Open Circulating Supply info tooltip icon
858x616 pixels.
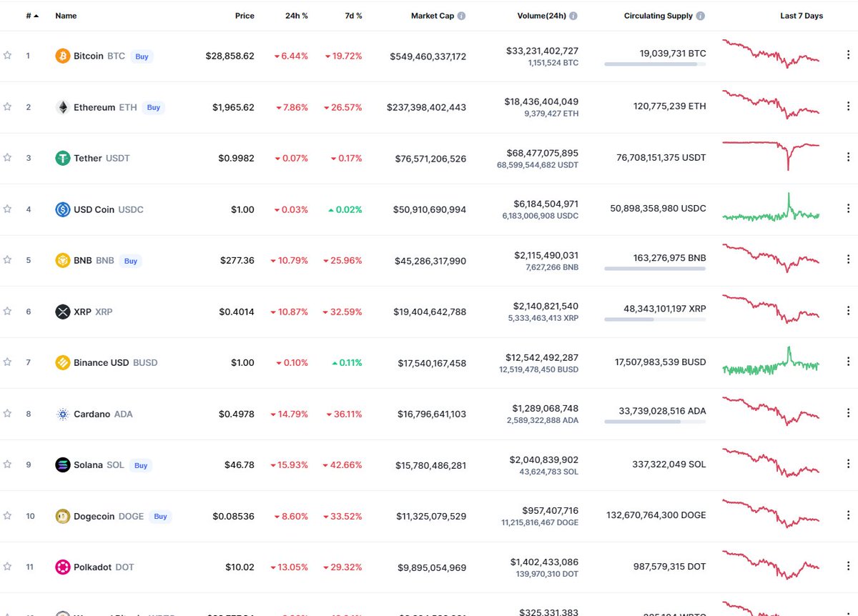pos(700,16)
